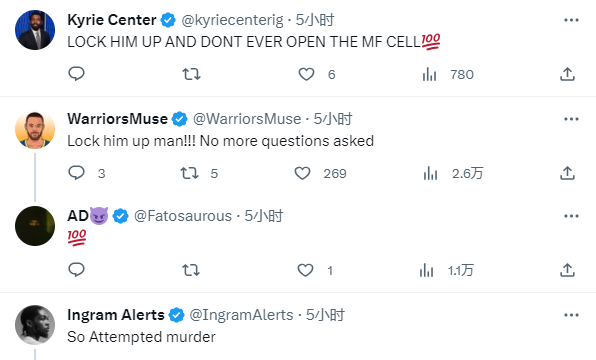Open the WarriorsMuse profile picture
Viewport: 596px width, 360px height.
[x=35, y=129]
